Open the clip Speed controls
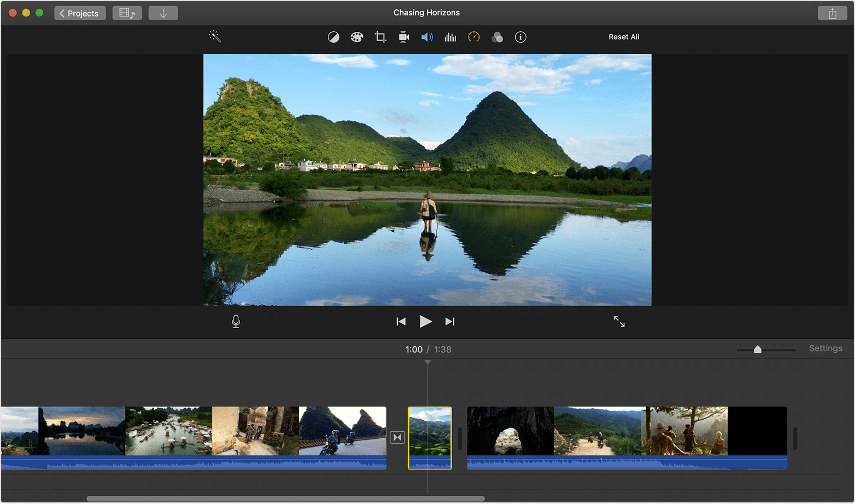The height and width of the screenshot is (504, 855). (474, 37)
